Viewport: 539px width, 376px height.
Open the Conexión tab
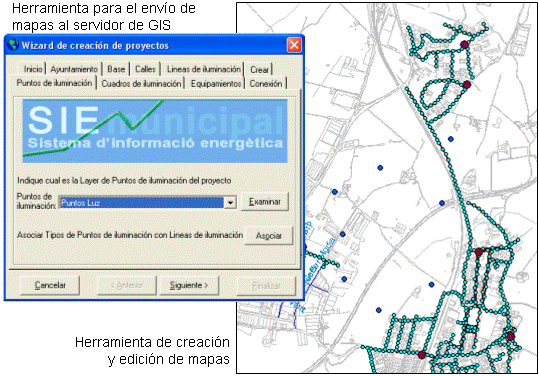coord(266,83)
